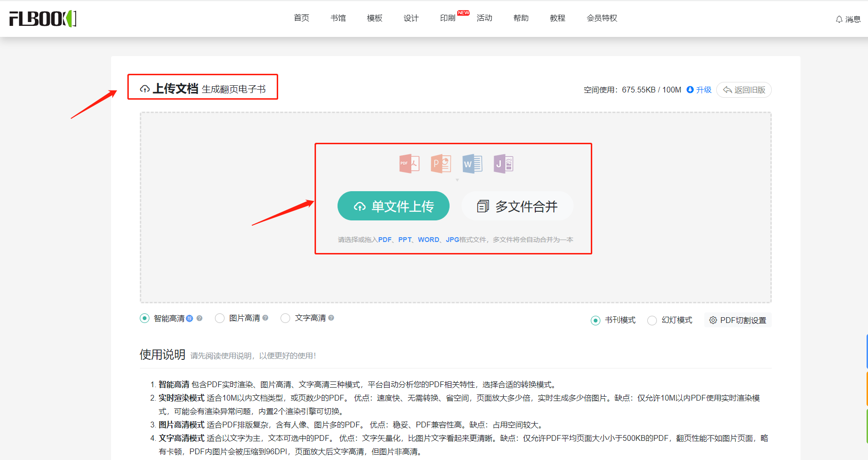Click the green side tab at right edge
Image resolution: width=868 pixels, height=460 pixels.
click(x=867, y=426)
